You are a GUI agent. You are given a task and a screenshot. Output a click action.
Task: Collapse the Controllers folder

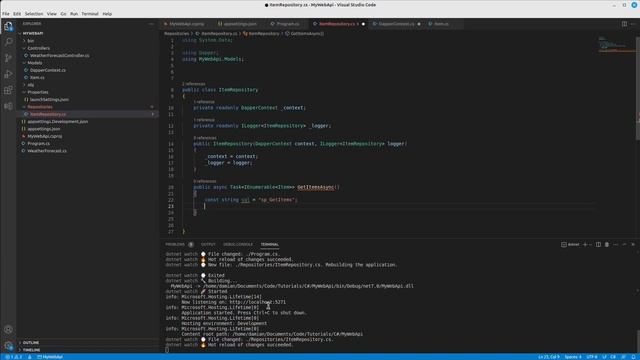[88, 48]
